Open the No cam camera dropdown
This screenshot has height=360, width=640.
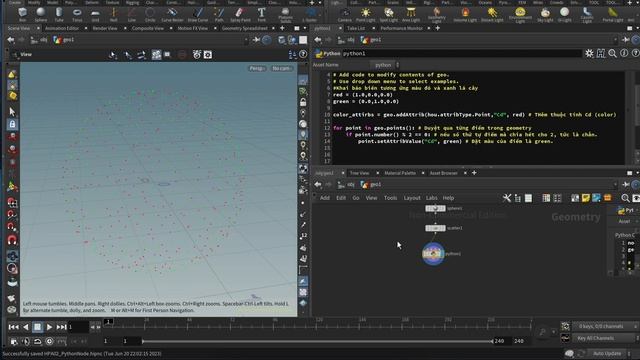281,69
